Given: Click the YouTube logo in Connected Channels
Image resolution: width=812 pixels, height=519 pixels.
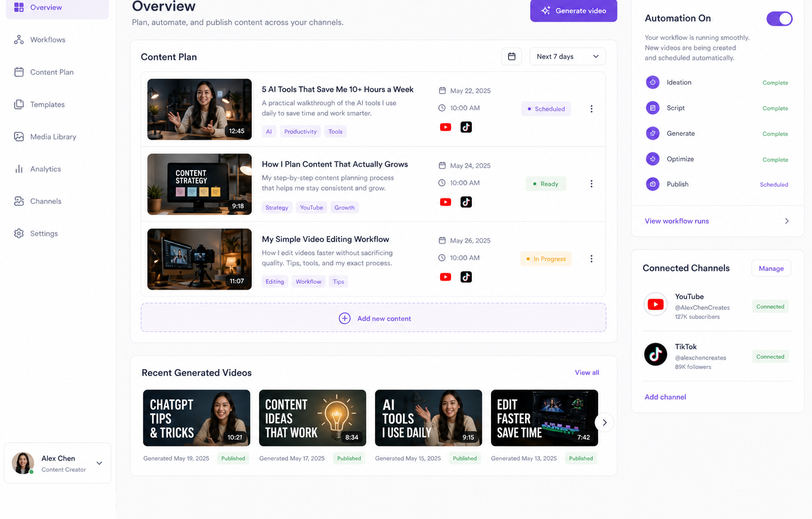Looking at the screenshot, I should pyautogui.click(x=656, y=304).
